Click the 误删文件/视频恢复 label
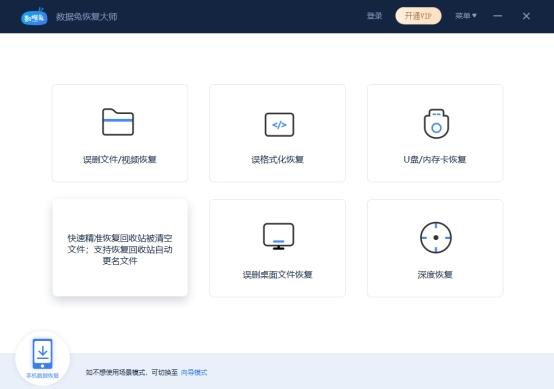The image size is (554, 389). tap(120, 160)
